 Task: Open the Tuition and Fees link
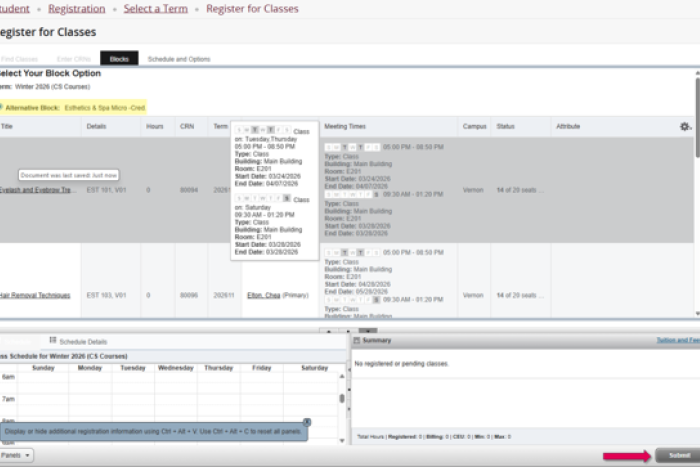[678, 340]
